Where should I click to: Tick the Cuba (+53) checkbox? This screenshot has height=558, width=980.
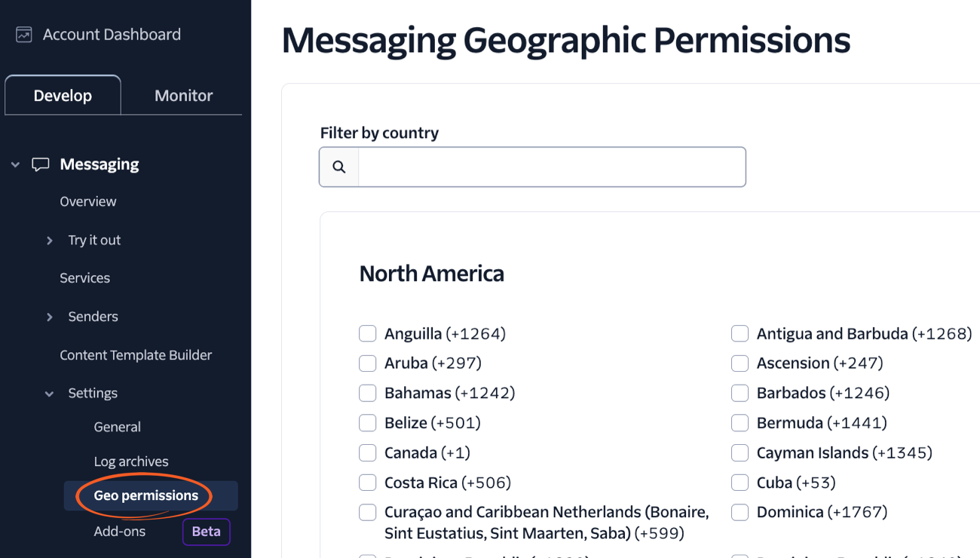(x=740, y=483)
